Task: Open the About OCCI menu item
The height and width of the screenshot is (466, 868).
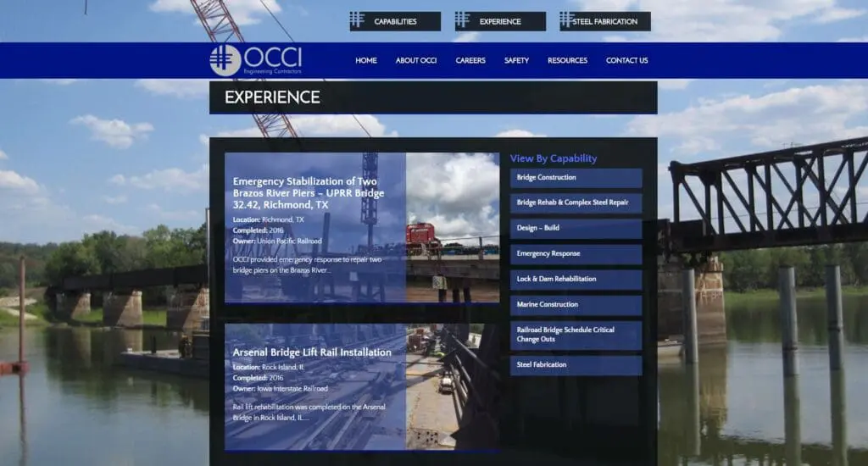Action: (416, 60)
